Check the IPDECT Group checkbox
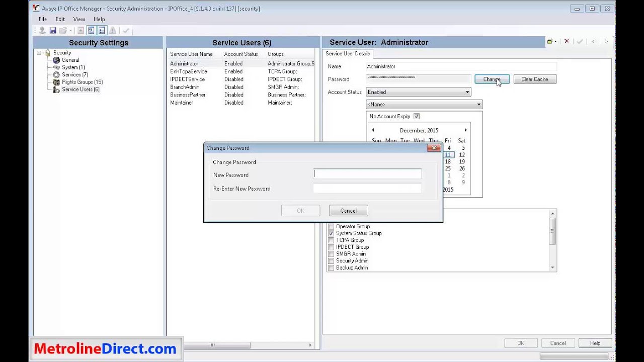644x362 pixels. pos(331,247)
